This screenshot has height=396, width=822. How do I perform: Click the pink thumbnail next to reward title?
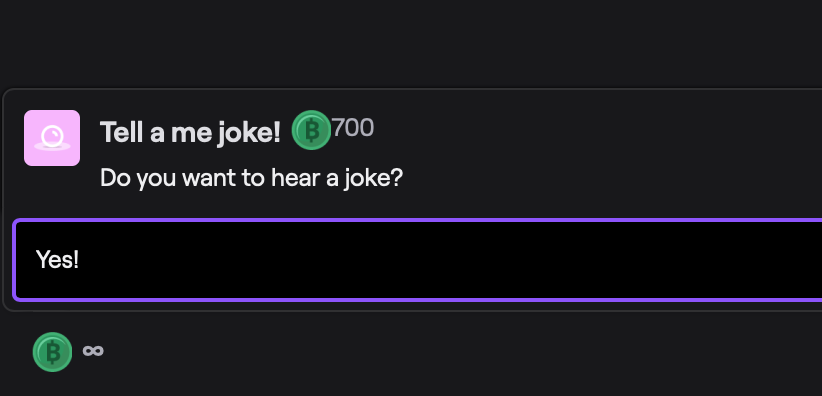52,138
